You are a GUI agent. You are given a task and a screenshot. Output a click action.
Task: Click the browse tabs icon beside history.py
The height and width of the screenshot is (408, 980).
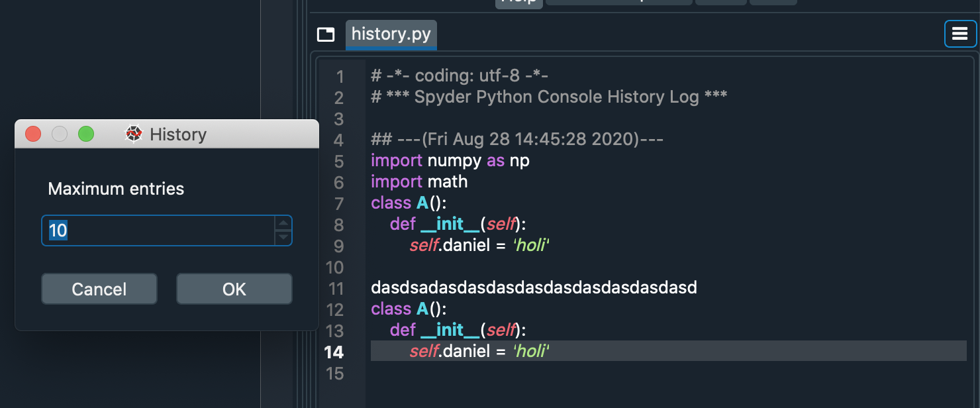coord(326,34)
